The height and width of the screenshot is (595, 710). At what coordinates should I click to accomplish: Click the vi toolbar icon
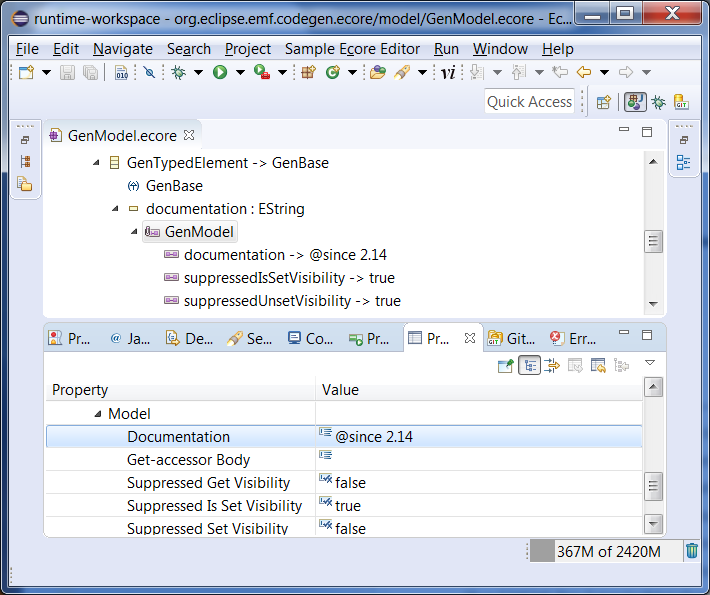pyautogui.click(x=448, y=72)
